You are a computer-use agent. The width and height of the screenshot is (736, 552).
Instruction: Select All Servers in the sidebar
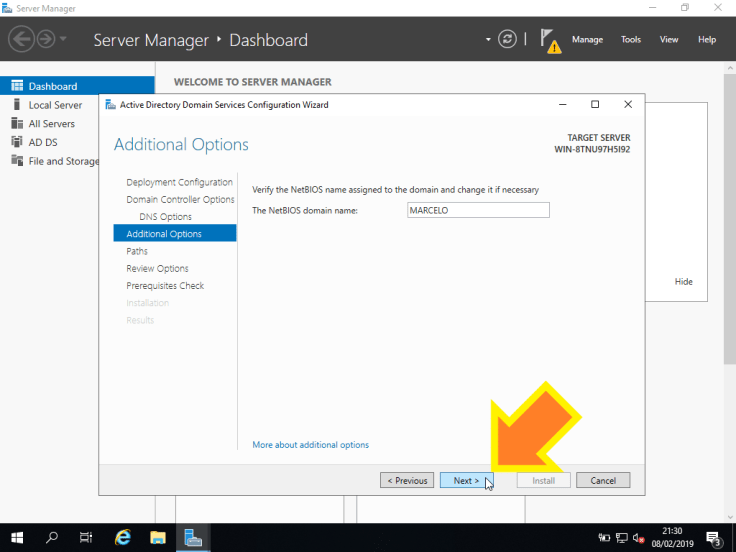51,124
